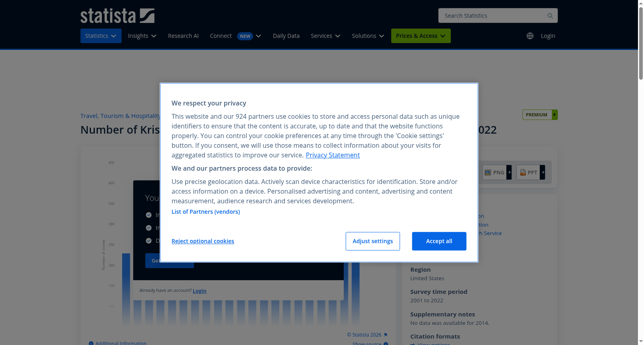Click 'No data was available for 2014.' note
The image size is (644, 345).
450,323
